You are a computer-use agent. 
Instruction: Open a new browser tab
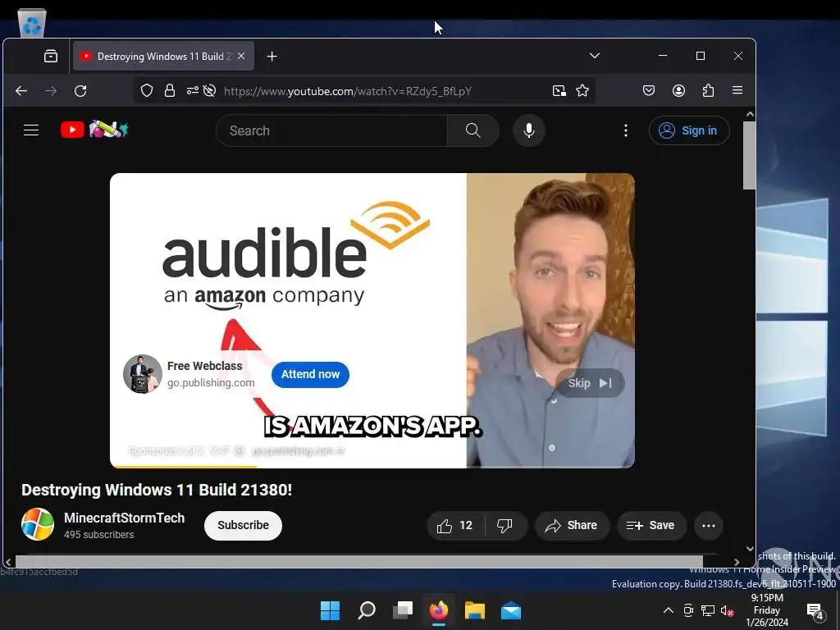tap(272, 57)
